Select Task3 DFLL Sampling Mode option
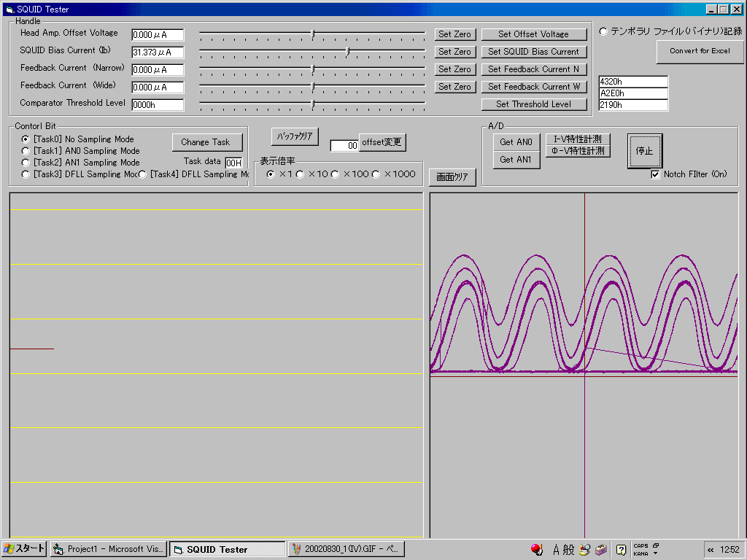 click(x=26, y=174)
